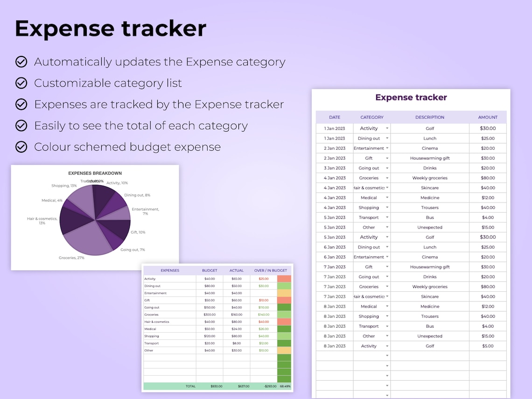Expand category dropdown for 5 Jan Bus row
The height and width of the screenshot is (399, 532).
[x=387, y=217]
